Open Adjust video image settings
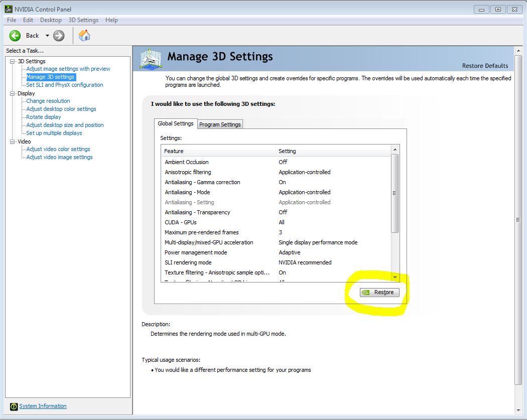The image size is (527, 420). click(x=60, y=157)
